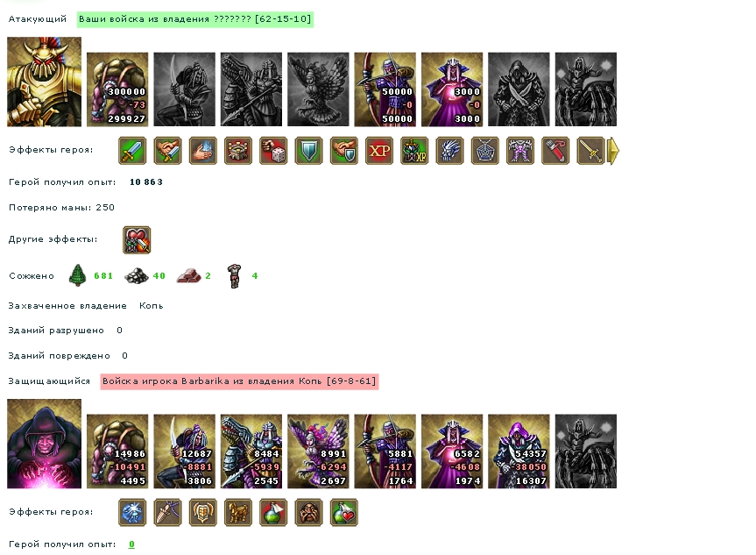Viewport: 756px width, 555px height.
Task: Select the fist with dice effect icon
Action: [x=273, y=151]
